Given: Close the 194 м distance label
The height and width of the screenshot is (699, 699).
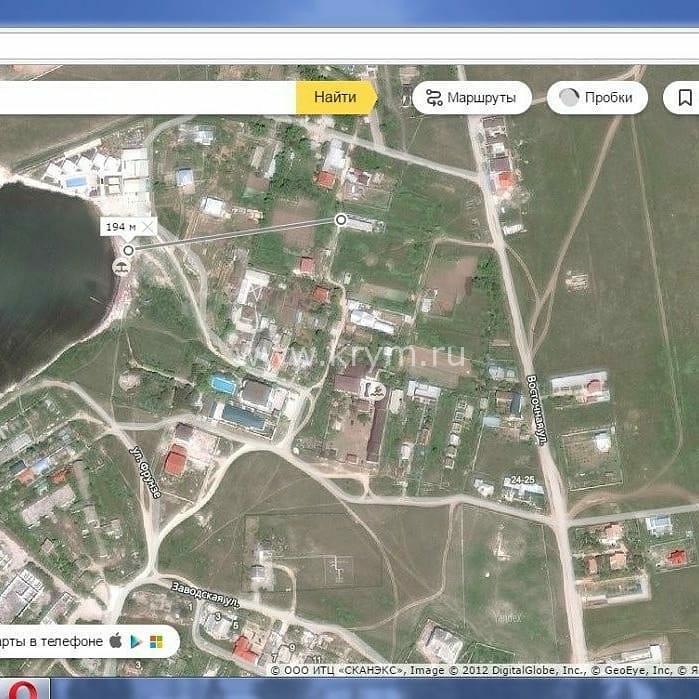Looking at the screenshot, I should coord(148,227).
